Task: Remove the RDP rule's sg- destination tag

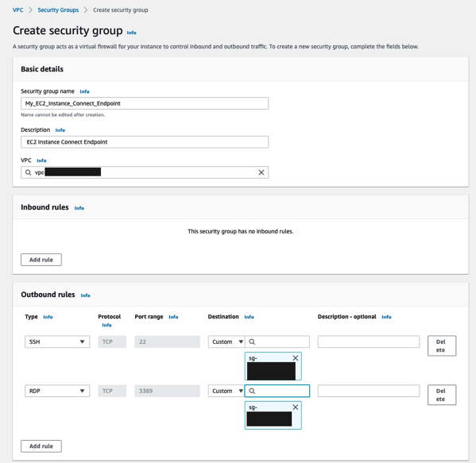Action: pyautogui.click(x=295, y=407)
